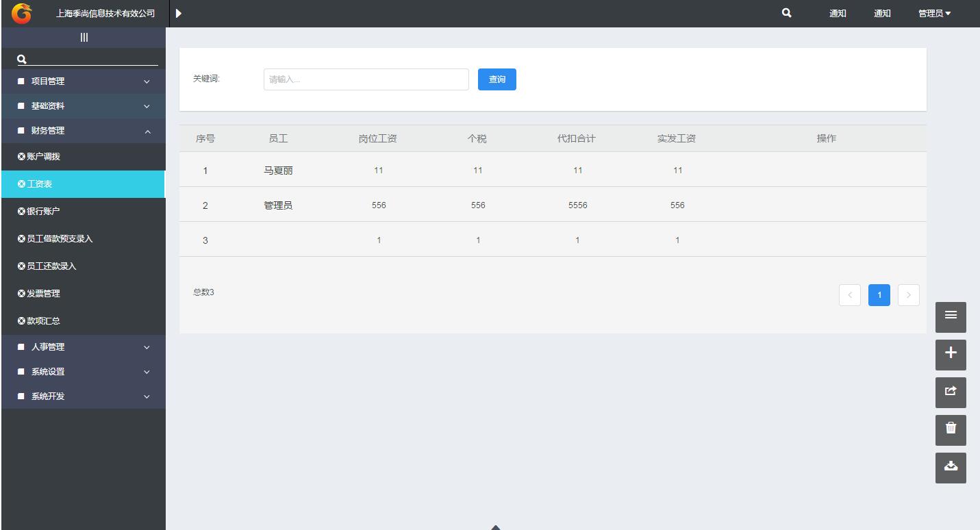Click the export share floating button

pyautogui.click(x=951, y=391)
